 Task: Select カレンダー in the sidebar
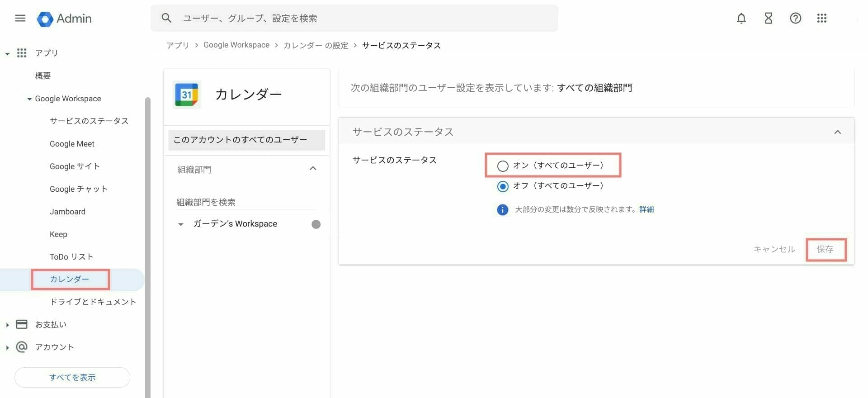point(70,279)
